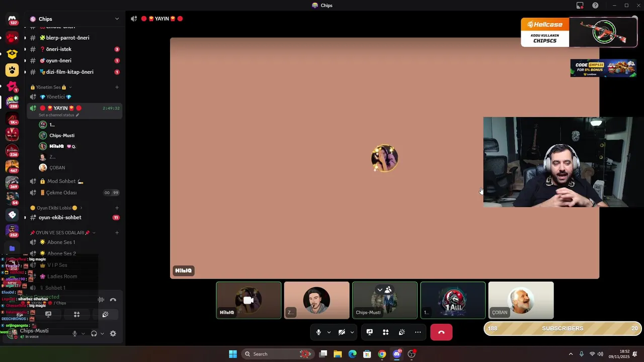Click taskbar Search box
This screenshot has height=362, width=644.
[278, 354]
